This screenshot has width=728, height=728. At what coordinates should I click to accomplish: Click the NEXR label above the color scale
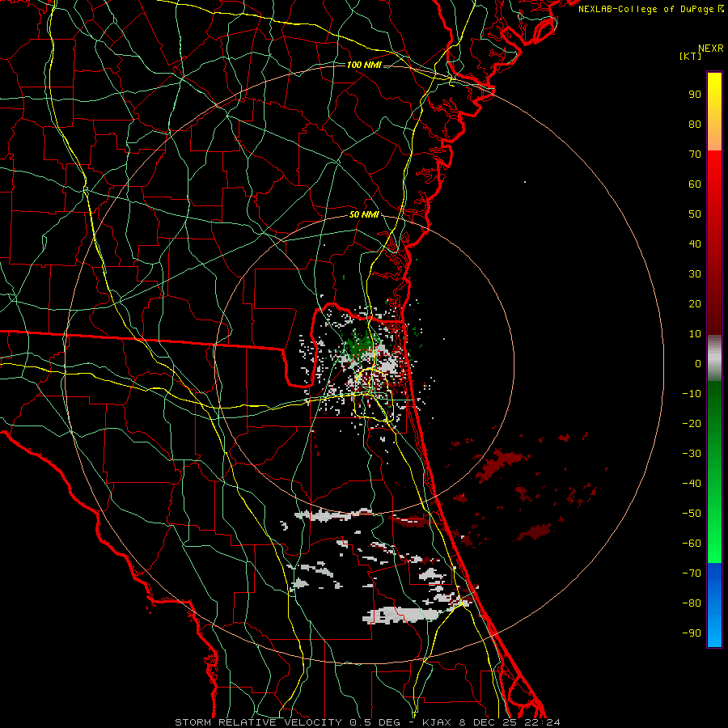tap(711, 49)
